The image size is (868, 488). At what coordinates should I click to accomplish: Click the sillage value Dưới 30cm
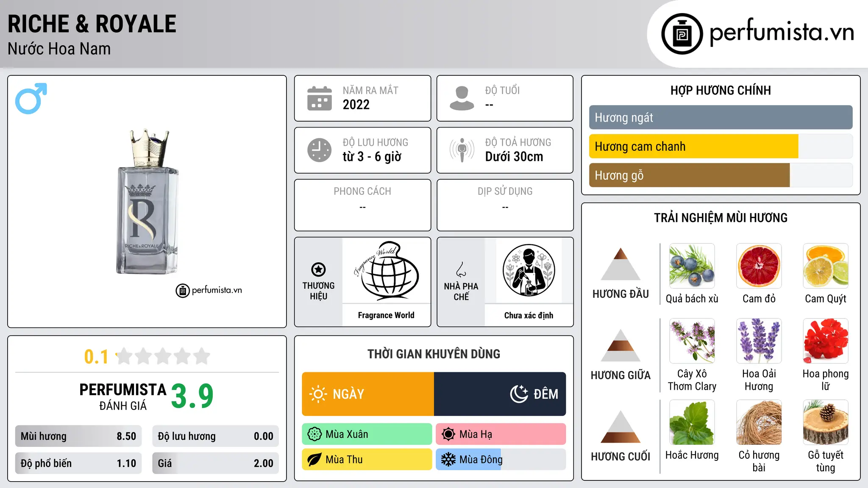click(514, 157)
